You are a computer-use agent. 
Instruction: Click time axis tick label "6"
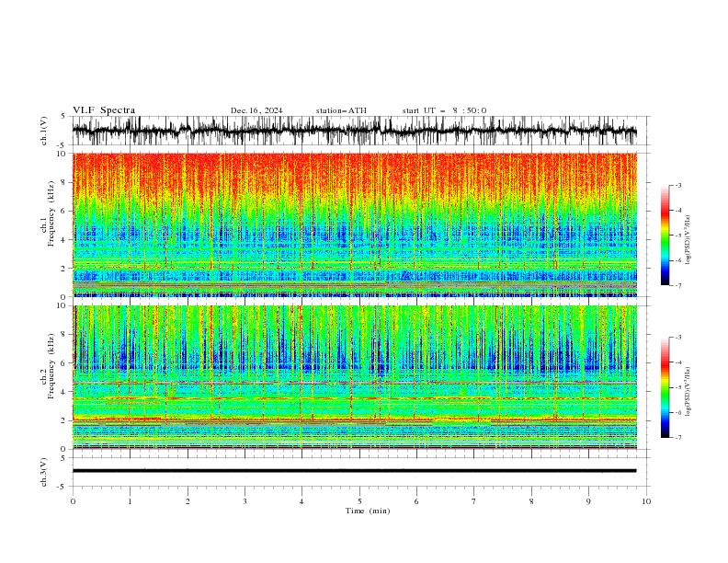pyautogui.click(x=416, y=501)
